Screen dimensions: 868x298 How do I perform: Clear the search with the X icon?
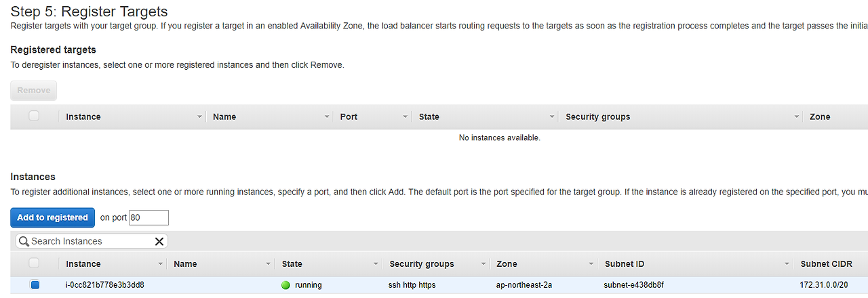159,241
